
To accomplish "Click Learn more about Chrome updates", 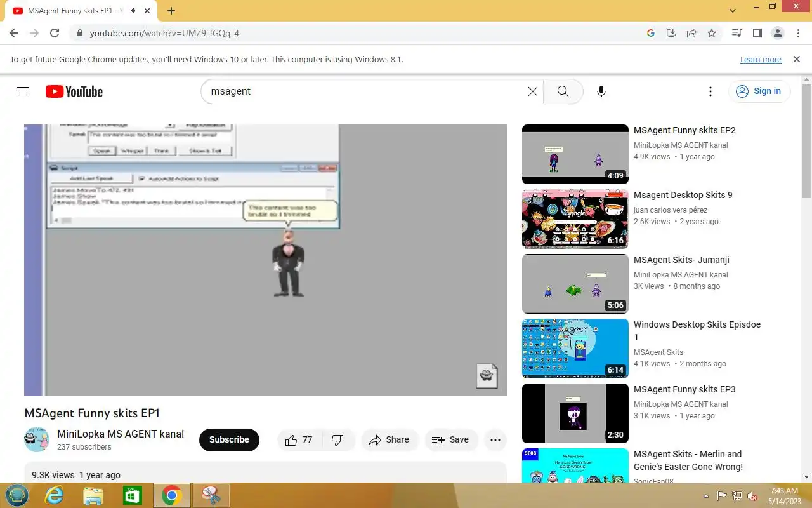I will [761, 59].
